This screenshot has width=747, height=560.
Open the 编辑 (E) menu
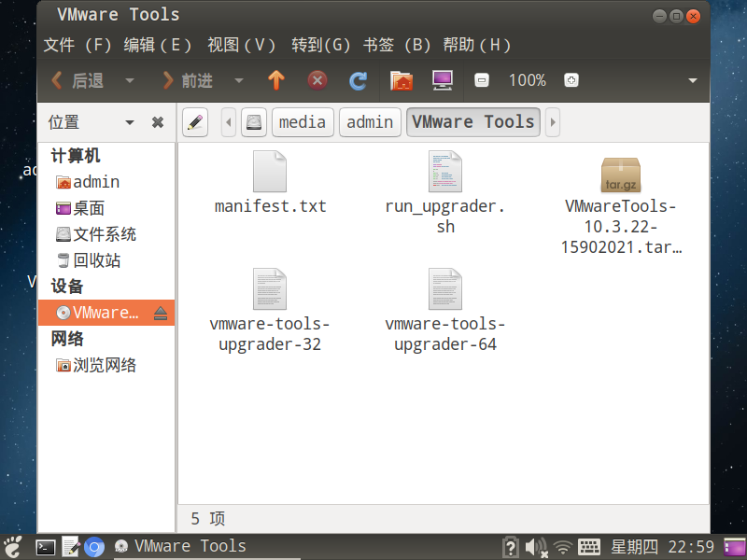[158, 45]
